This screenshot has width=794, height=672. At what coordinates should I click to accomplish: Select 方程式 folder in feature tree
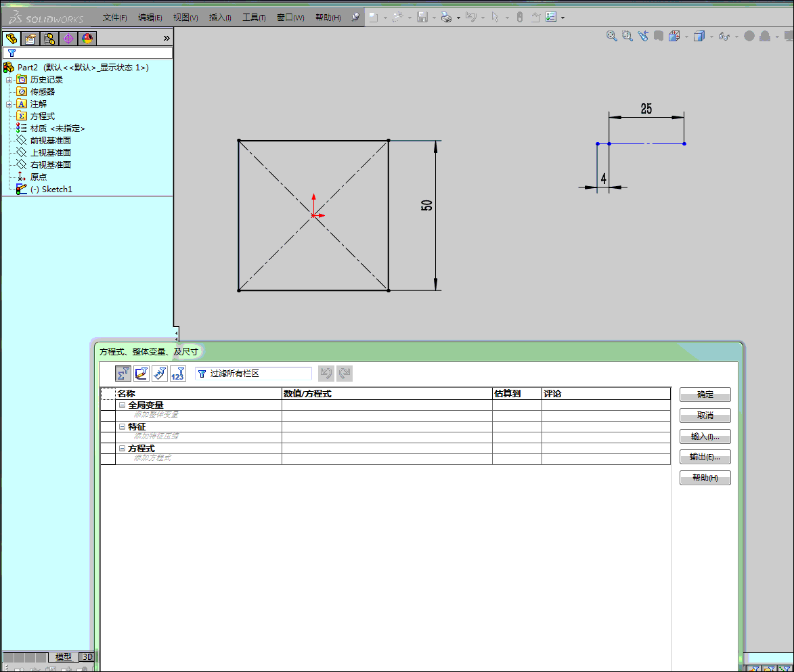click(x=36, y=116)
